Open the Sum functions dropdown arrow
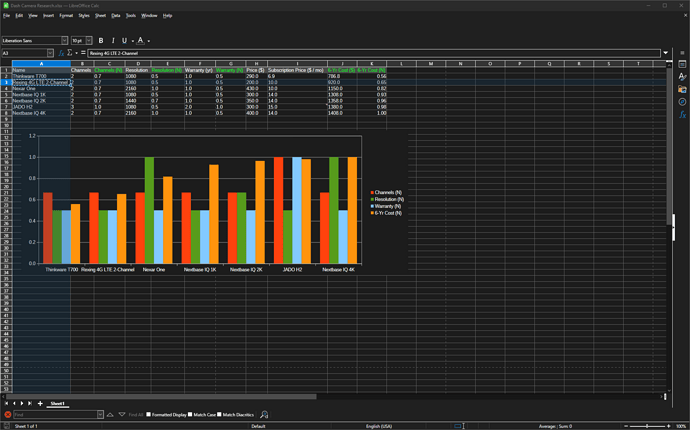Viewport: 690px width, 430px height. pos(77,53)
